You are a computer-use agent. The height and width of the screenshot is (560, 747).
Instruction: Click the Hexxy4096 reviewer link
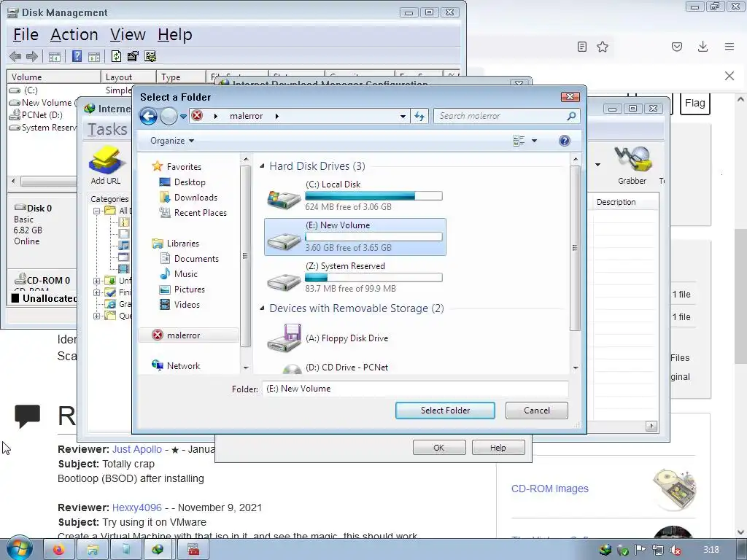(x=136, y=507)
